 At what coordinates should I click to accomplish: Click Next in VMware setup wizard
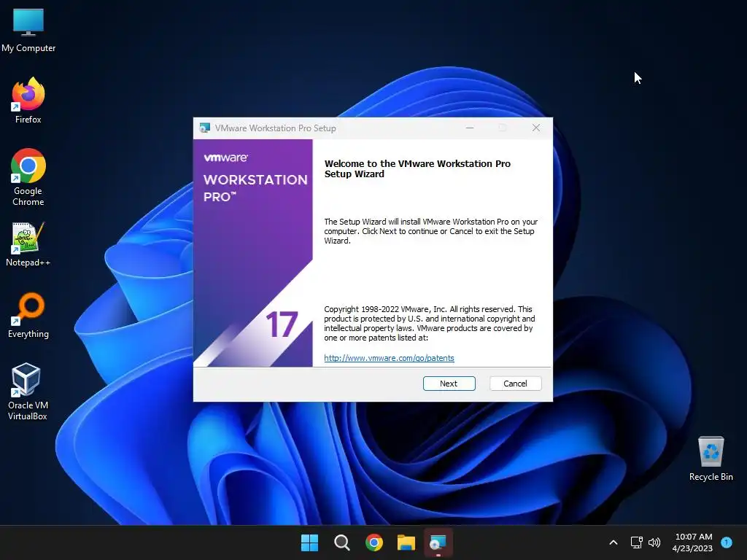pyautogui.click(x=449, y=384)
